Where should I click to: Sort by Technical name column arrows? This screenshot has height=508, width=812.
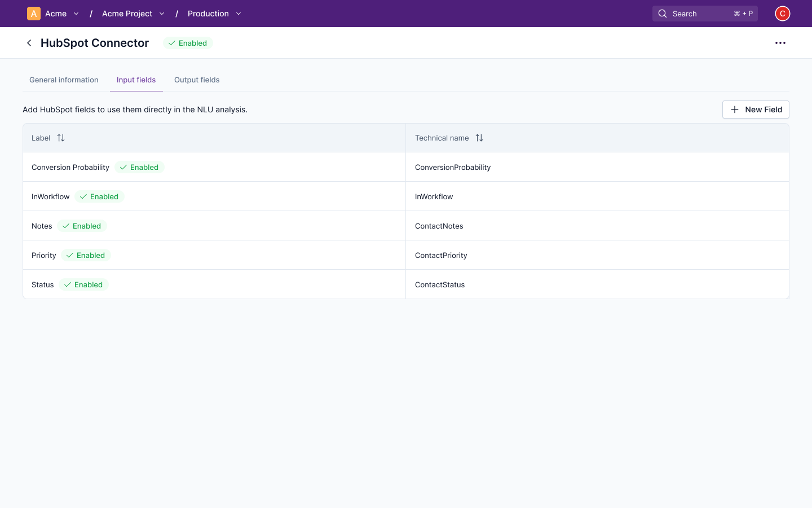click(x=479, y=138)
